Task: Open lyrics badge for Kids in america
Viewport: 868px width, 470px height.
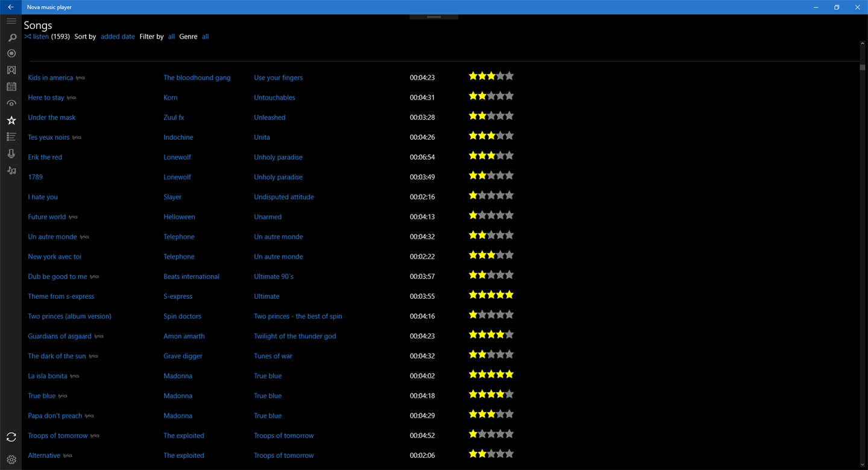Action: tap(80, 78)
